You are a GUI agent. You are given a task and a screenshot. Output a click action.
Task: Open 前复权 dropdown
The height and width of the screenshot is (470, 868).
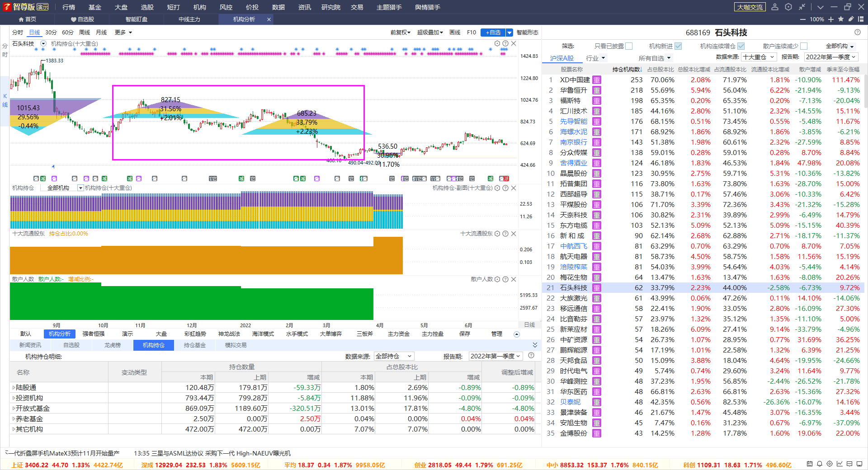401,32
